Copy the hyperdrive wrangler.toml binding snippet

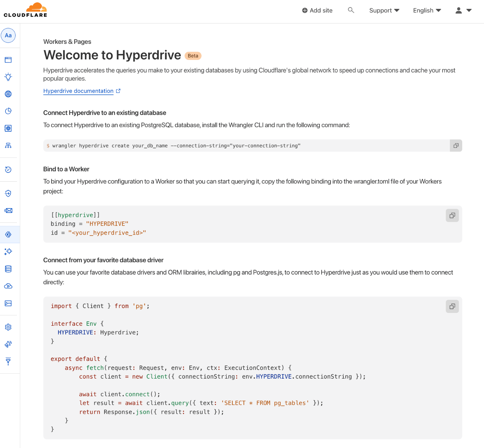click(452, 216)
